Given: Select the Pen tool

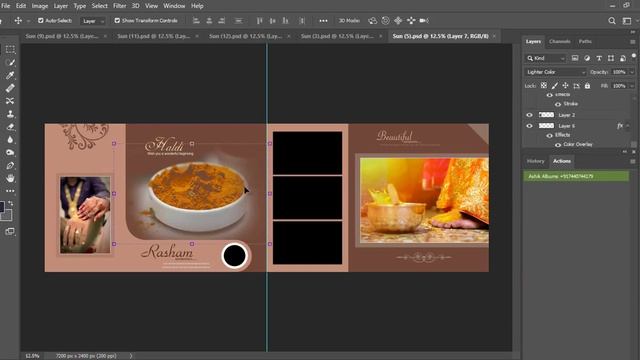Looking at the screenshot, I should (10, 165).
